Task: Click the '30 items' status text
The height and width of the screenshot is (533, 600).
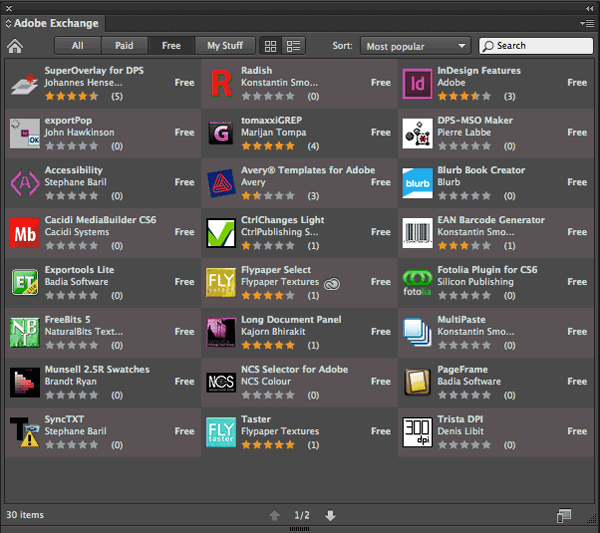Action: tap(25, 515)
